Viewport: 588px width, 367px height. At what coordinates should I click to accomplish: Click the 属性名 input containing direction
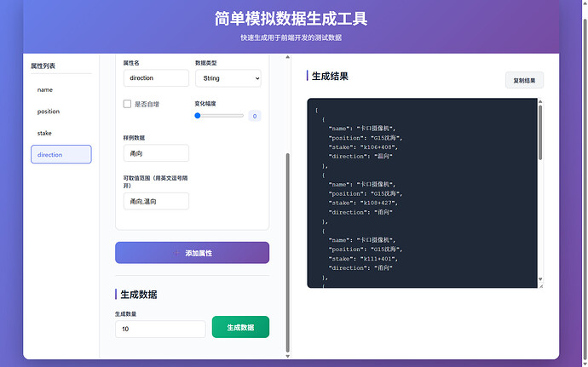tap(156, 78)
